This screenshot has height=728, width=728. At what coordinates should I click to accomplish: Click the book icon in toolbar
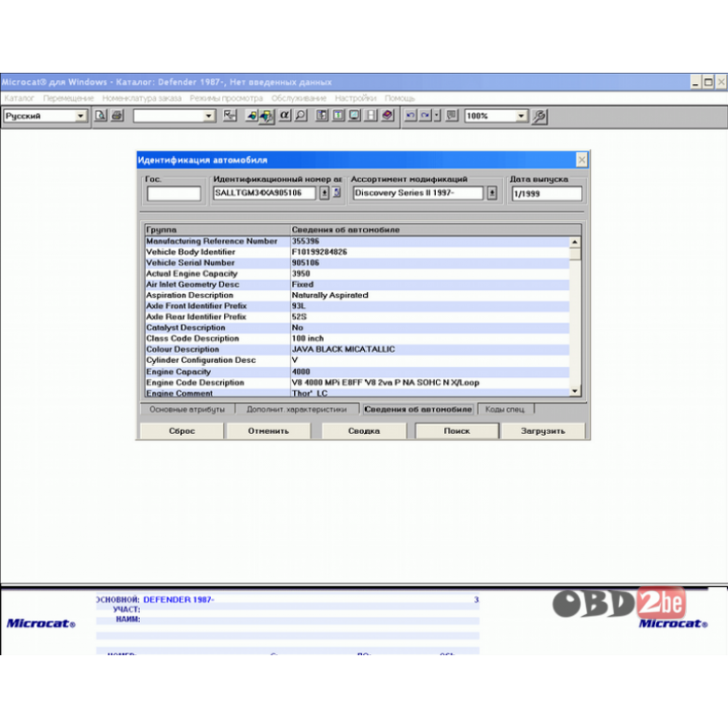pos(387,116)
